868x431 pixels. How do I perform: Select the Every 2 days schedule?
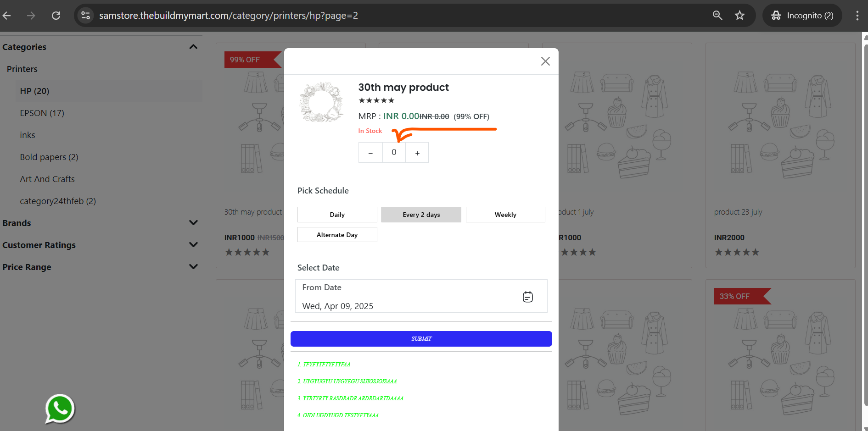(421, 215)
